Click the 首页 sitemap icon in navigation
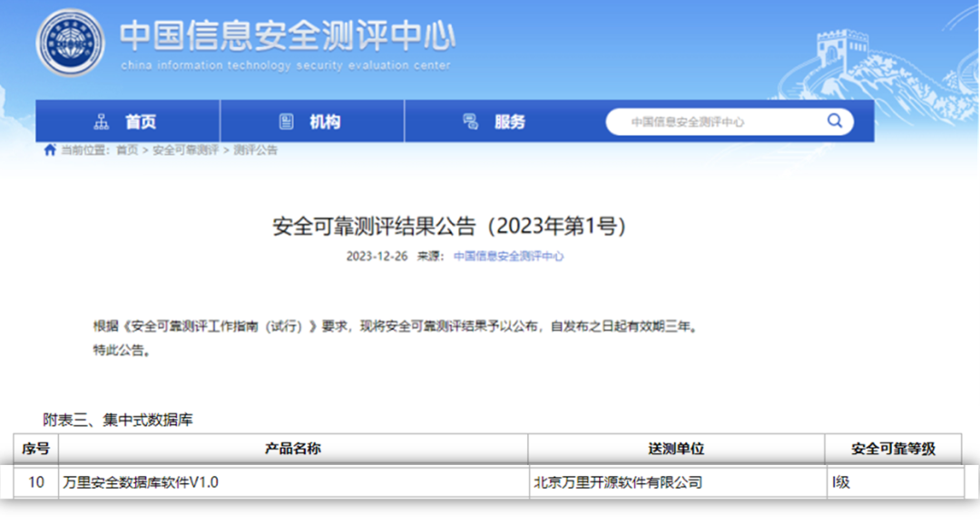The height and width of the screenshot is (524, 980). [102, 121]
